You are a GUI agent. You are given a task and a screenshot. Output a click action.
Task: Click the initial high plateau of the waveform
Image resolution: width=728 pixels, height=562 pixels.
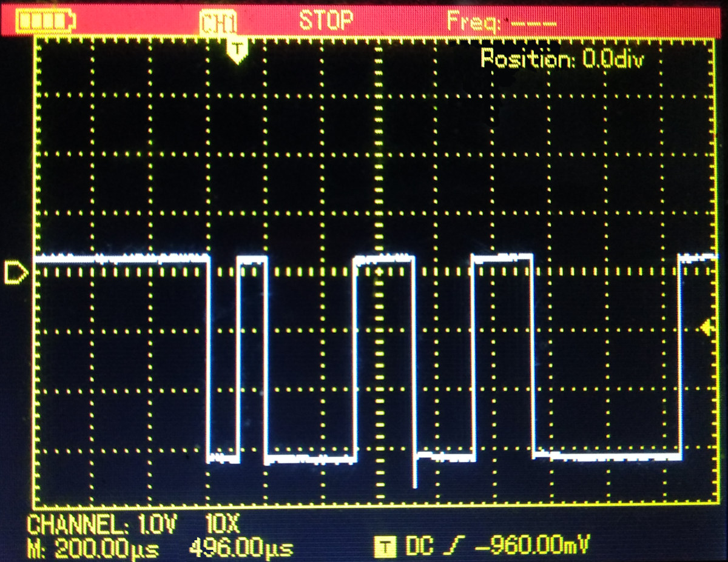121,259
